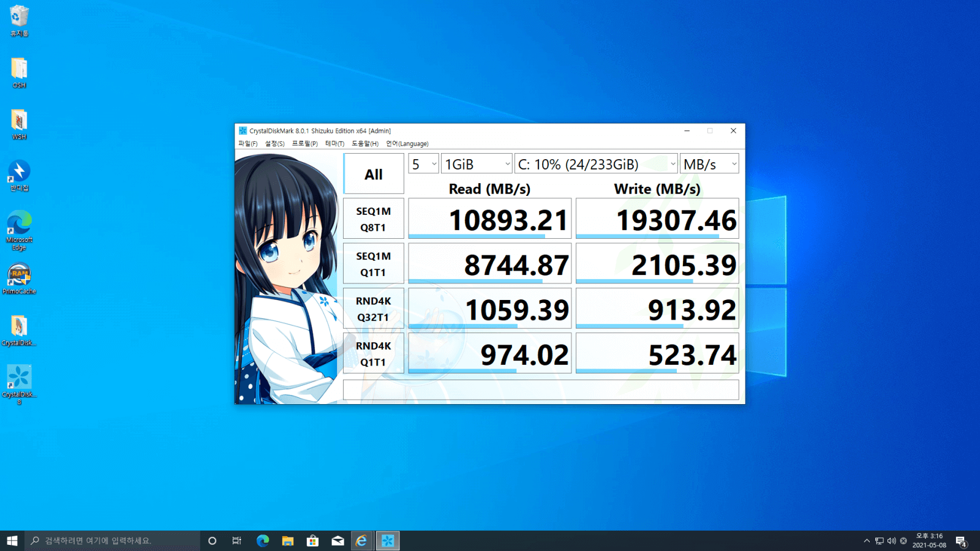Click the SEQ1M Q1T1 read result 8744.87

pos(490,263)
